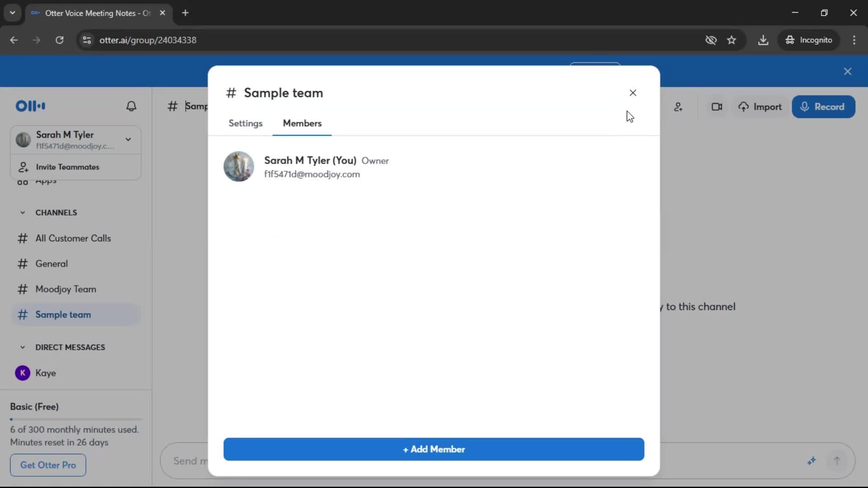Image resolution: width=868 pixels, height=488 pixels.
Task: Expand Sarah M Tyler account dropdown
Action: click(128, 139)
